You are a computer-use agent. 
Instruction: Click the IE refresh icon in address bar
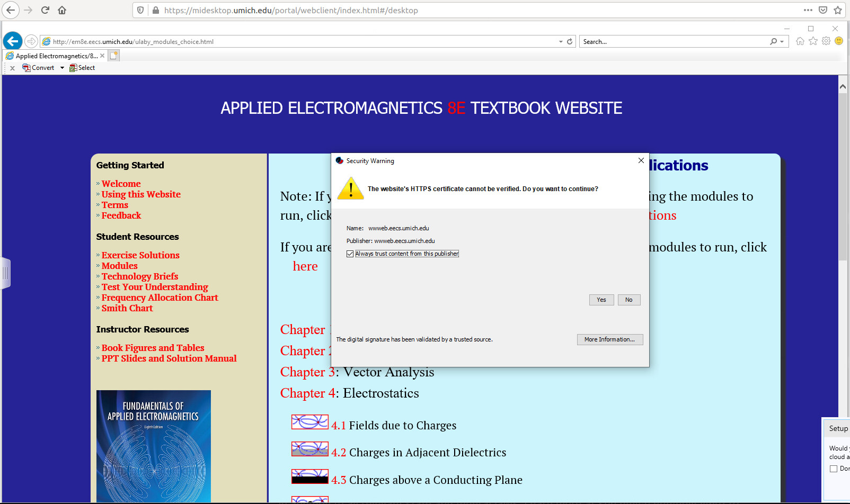[570, 41]
